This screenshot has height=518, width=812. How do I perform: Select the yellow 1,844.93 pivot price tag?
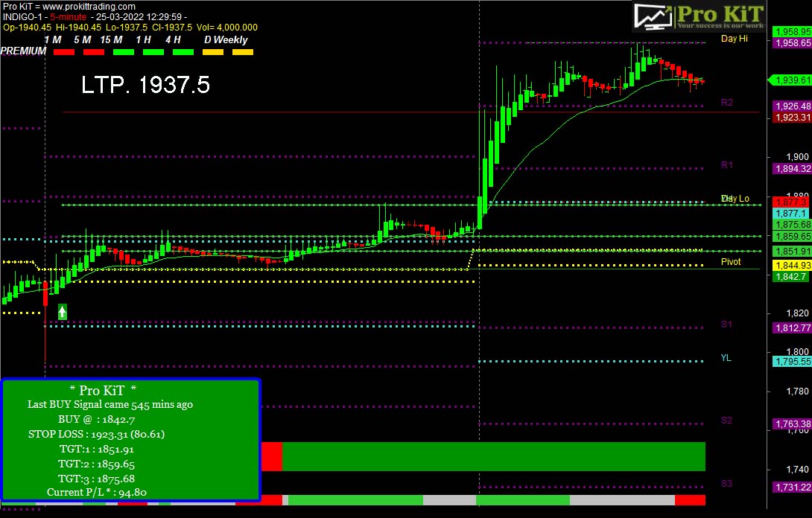[x=792, y=266]
